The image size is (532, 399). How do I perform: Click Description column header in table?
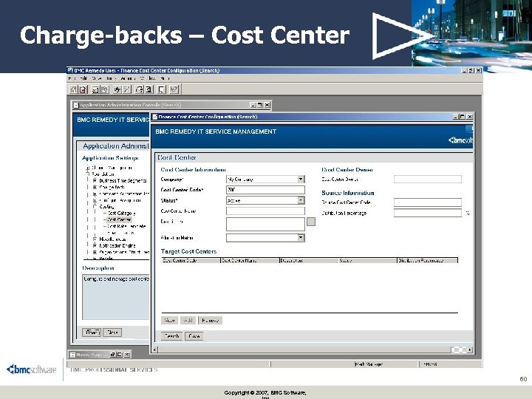(309, 261)
